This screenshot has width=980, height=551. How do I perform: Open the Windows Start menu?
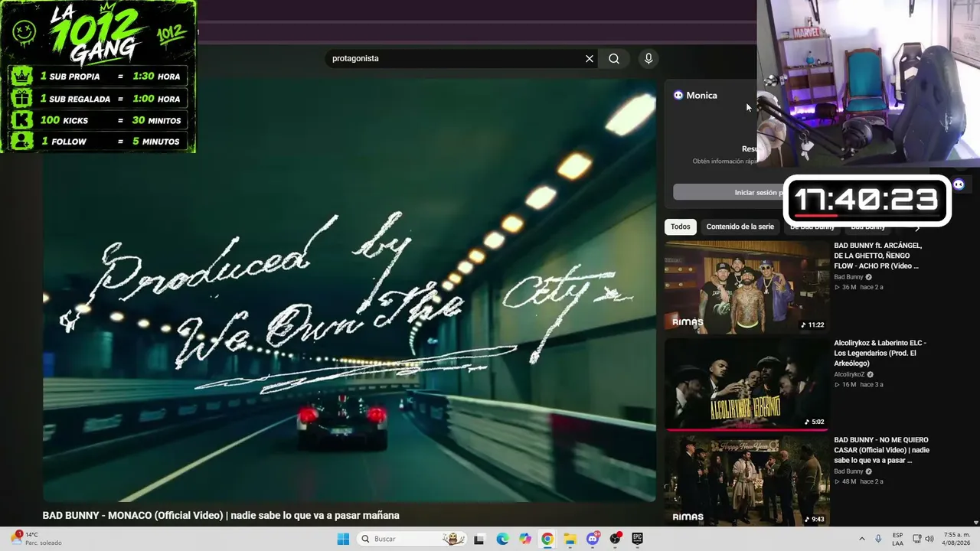pos(343,539)
